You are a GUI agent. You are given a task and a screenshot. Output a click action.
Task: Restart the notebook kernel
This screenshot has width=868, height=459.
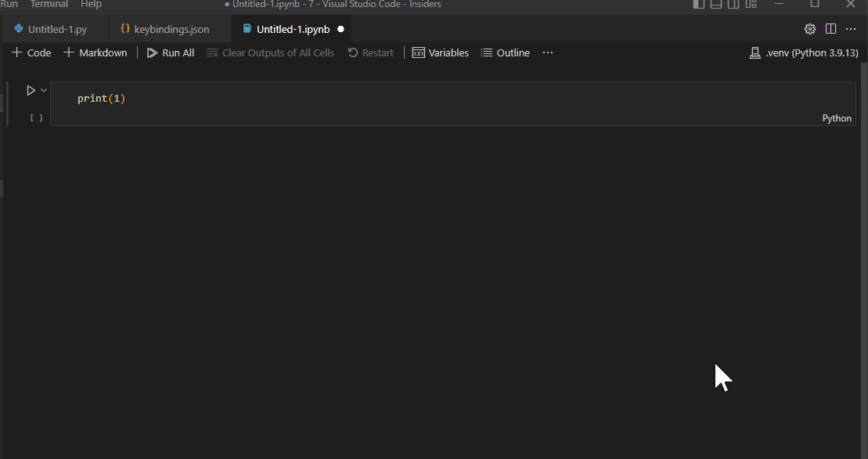point(370,52)
